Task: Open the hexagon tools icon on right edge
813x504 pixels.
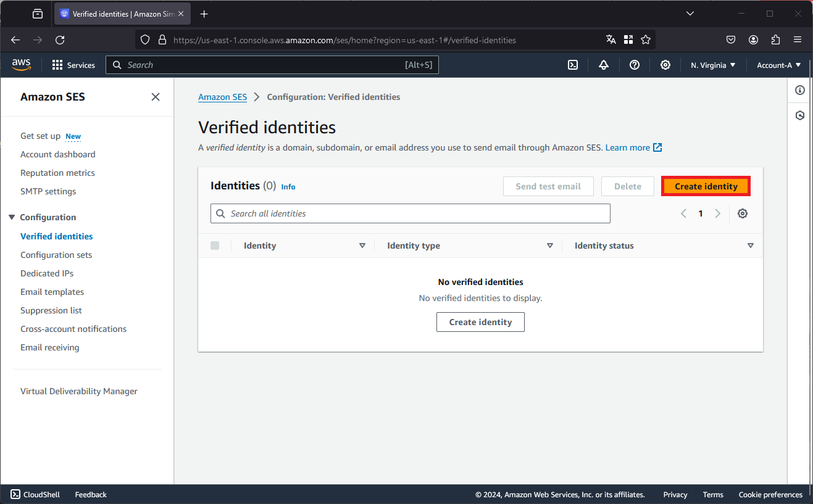Action: pos(800,115)
